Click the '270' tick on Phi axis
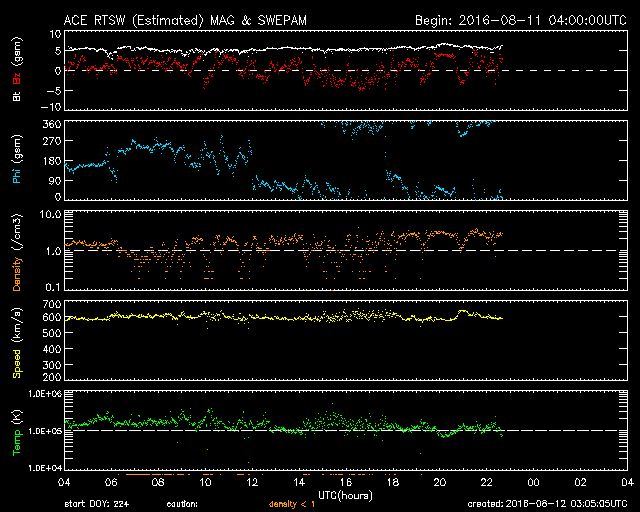640x512 pixels. point(52,141)
